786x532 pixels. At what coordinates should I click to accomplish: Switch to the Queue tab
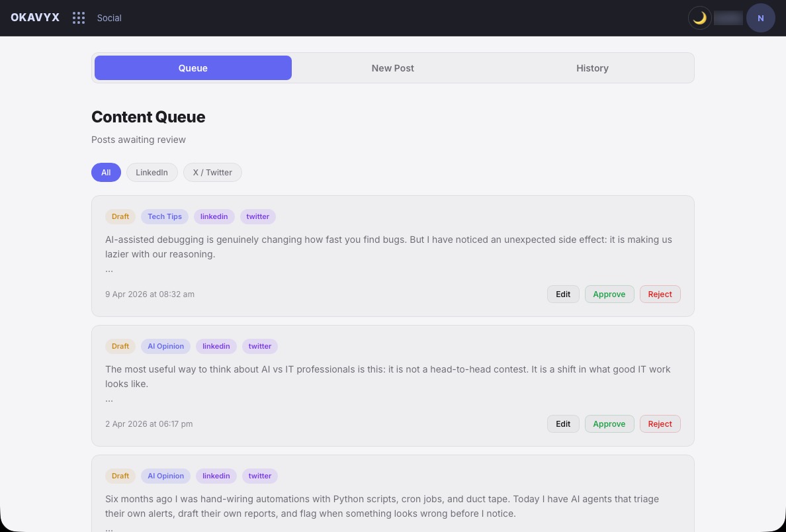(193, 68)
